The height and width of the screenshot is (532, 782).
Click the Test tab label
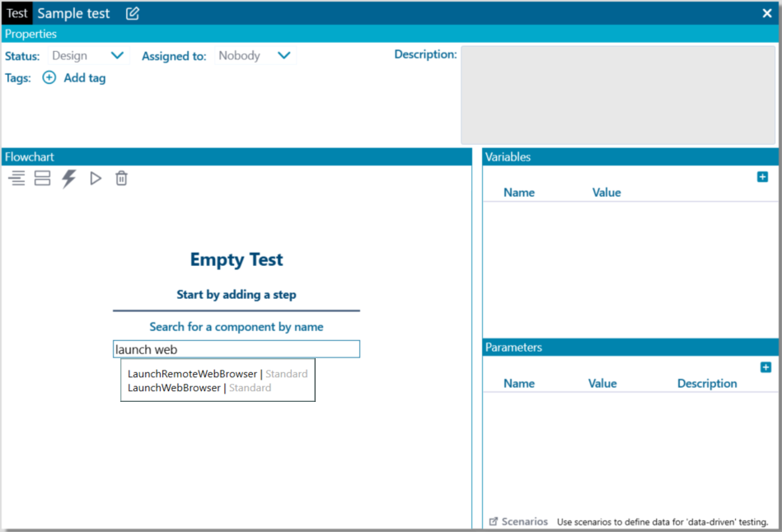point(17,13)
